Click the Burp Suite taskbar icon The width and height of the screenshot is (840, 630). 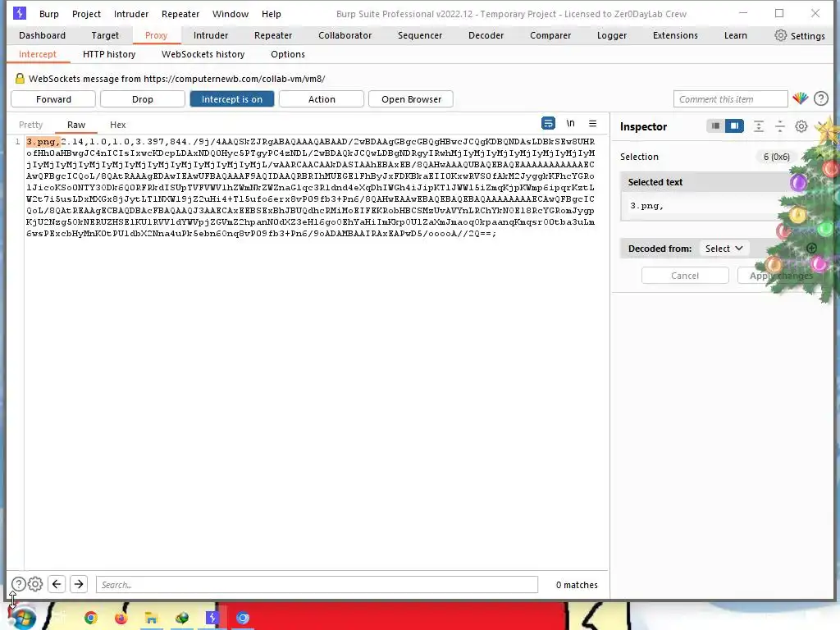(212, 619)
